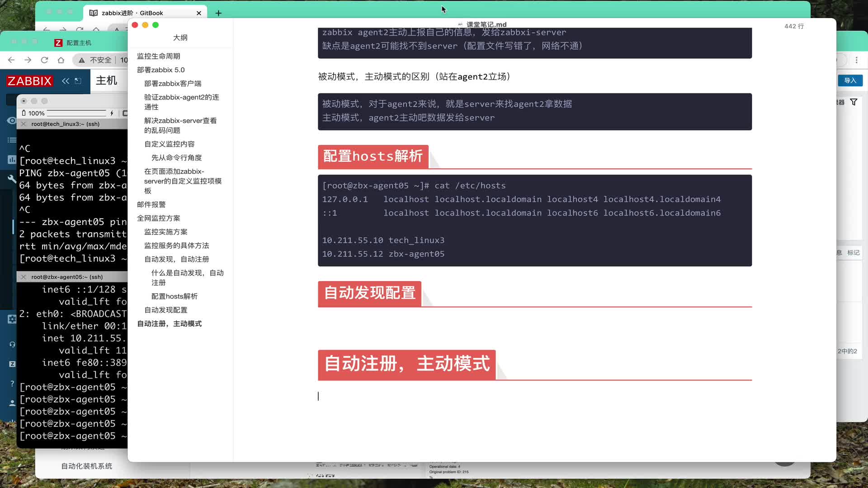Click the 大纲 outline panel header

180,38
